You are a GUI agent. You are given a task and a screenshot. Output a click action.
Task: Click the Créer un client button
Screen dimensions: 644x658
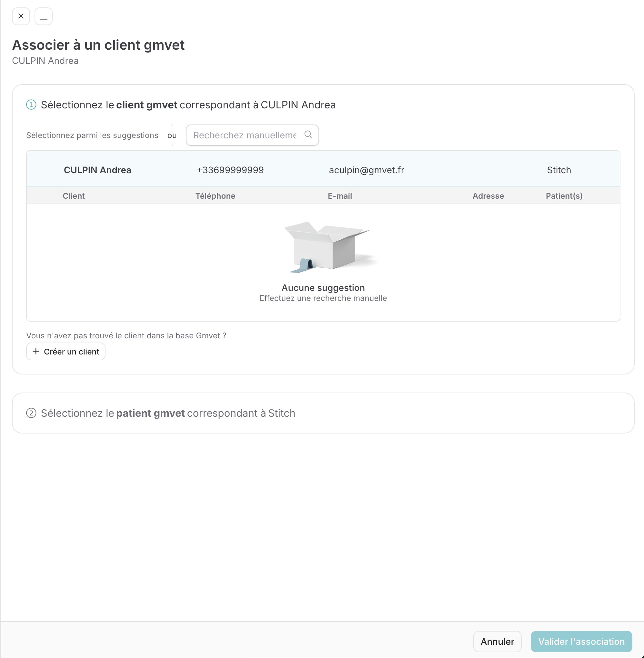(66, 352)
